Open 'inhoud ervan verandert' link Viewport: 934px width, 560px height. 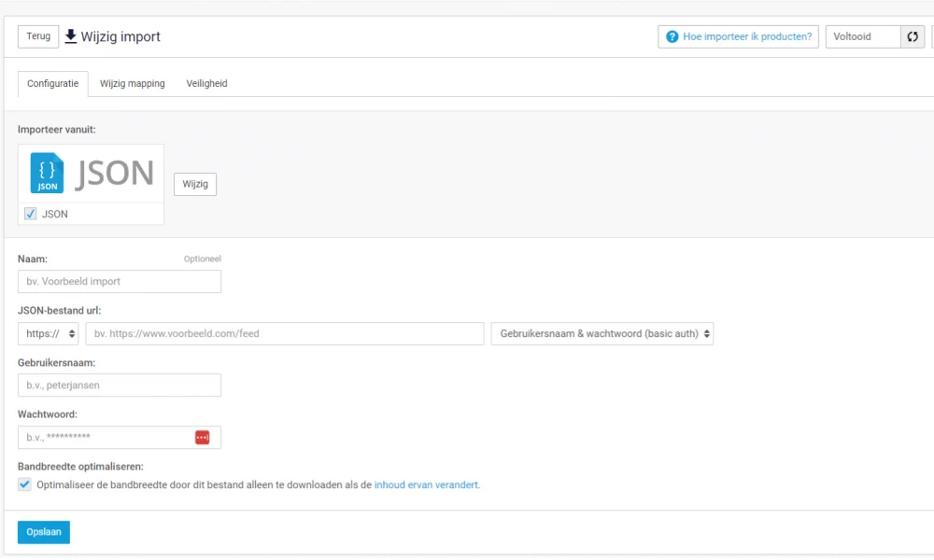click(x=427, y=485)
